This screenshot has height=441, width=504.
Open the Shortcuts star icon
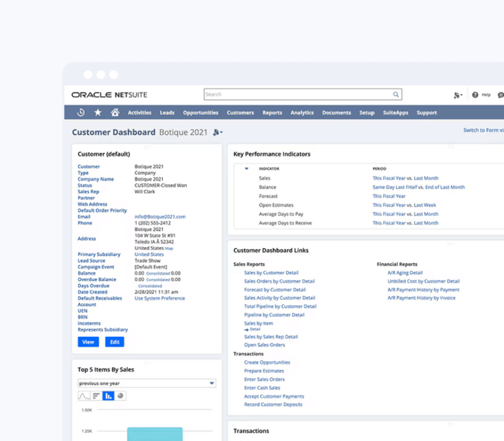pos(98,112)
